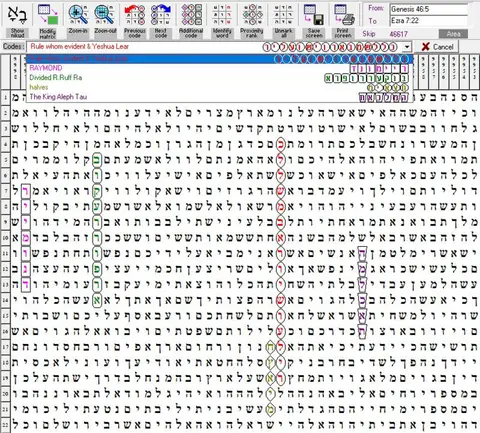Click the magenta-boxed letter in matrix row 7
This screenshot has height=433, width=480.
point(26,191)
